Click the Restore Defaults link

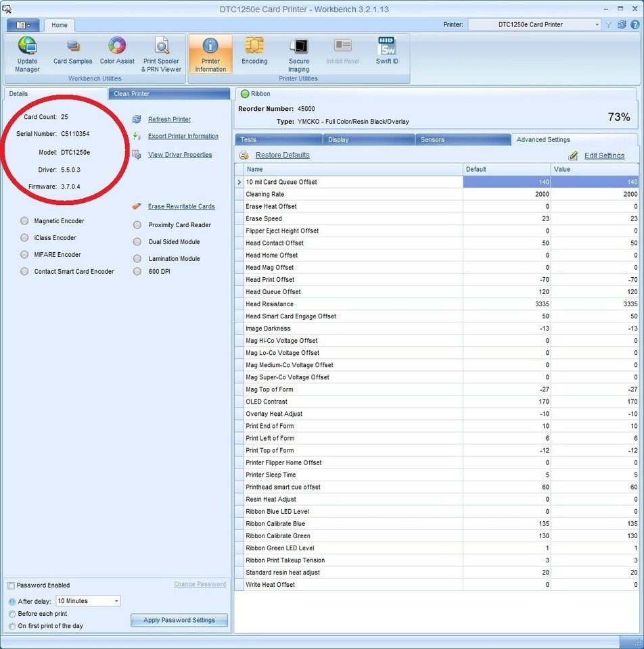click(282, 155)
